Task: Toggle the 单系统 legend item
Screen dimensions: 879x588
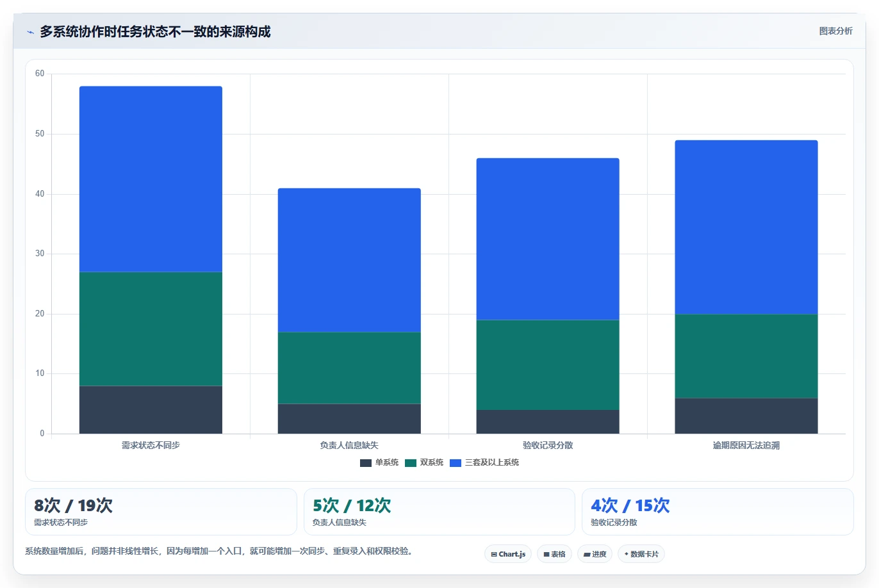Action: coord(379,462)
